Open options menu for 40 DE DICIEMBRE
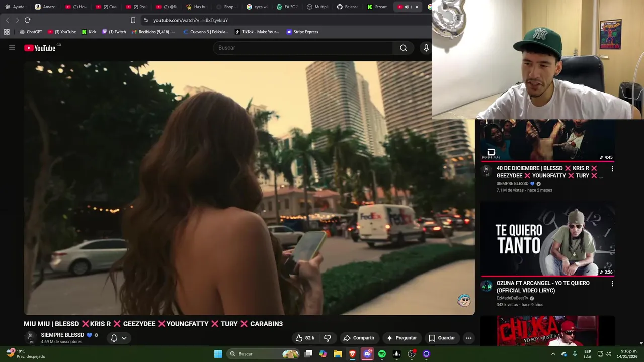 612,169
